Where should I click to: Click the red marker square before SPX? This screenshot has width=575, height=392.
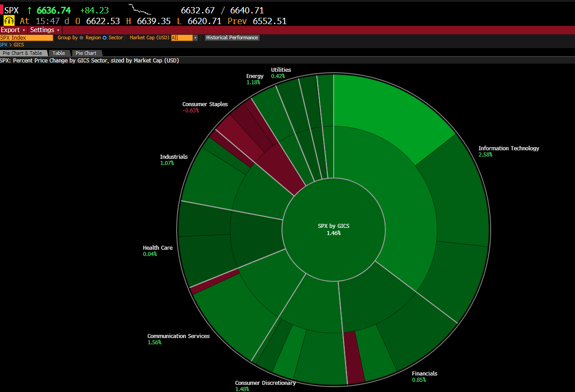coord(2,10)
